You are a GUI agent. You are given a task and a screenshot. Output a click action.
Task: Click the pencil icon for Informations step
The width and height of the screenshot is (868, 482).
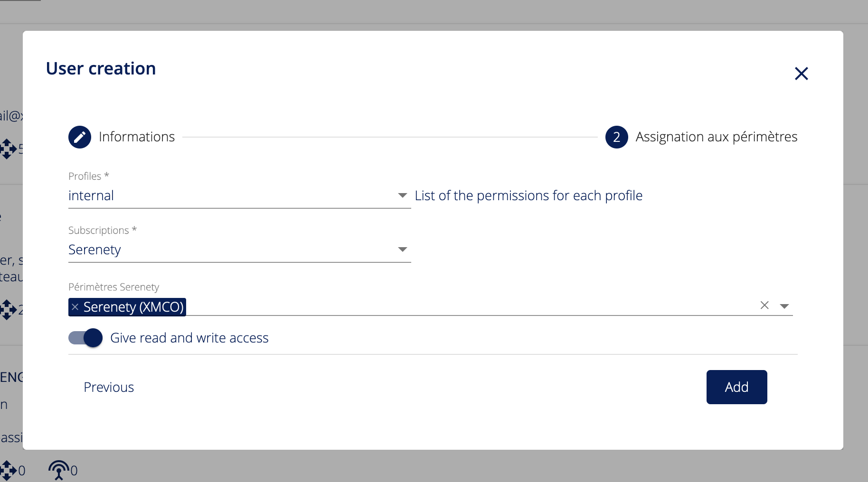(x=80, y=137)
